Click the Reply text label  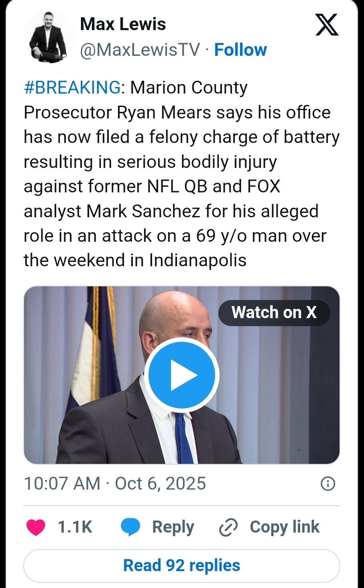click(x=173, y=527)
